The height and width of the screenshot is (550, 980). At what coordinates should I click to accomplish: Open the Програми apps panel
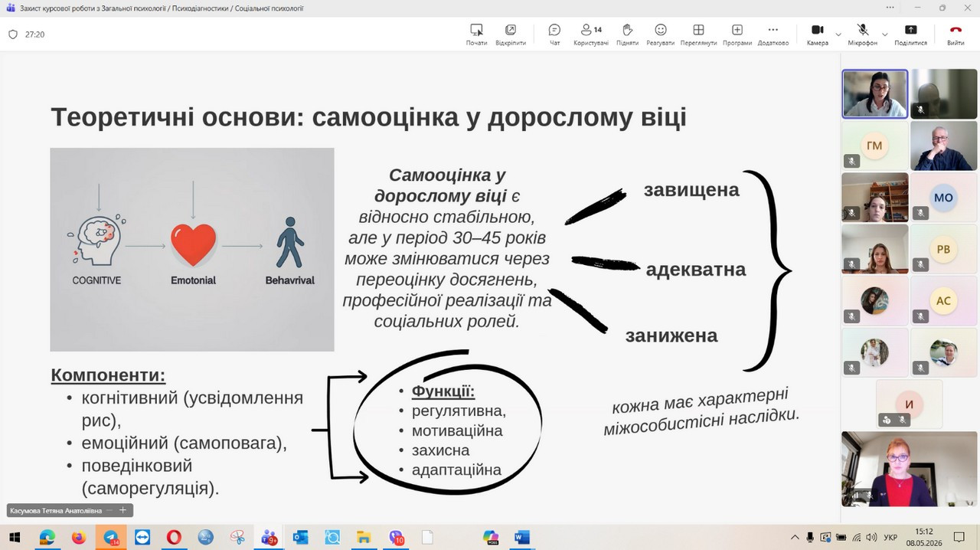click(x=737, y=34)
